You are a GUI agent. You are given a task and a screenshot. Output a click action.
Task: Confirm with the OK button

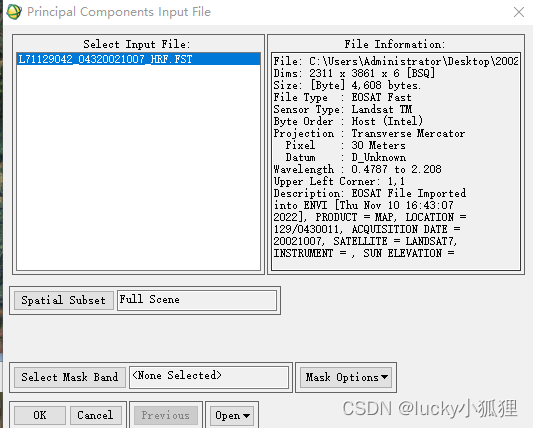[40, 415]
